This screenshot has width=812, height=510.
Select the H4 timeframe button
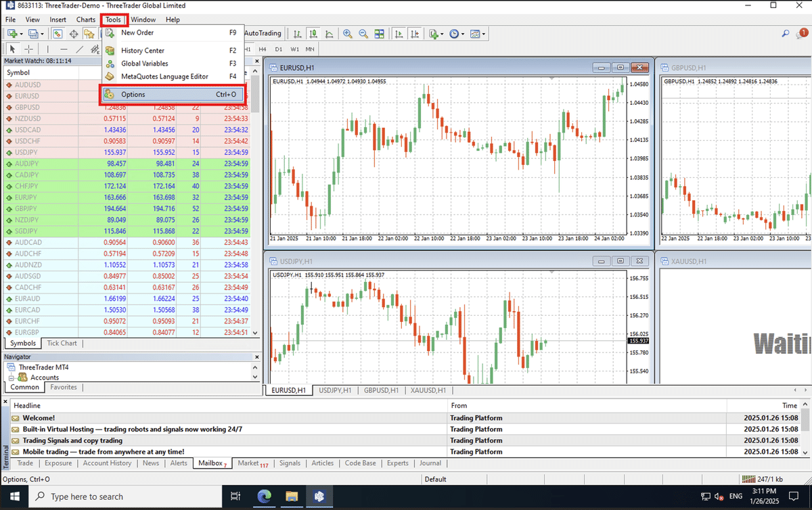coord(263,49)
